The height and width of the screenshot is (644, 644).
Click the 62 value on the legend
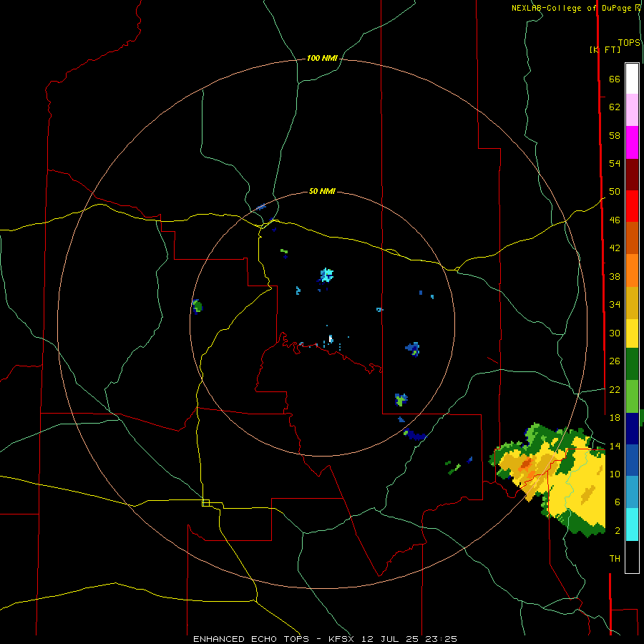click(x=615, y=107)
